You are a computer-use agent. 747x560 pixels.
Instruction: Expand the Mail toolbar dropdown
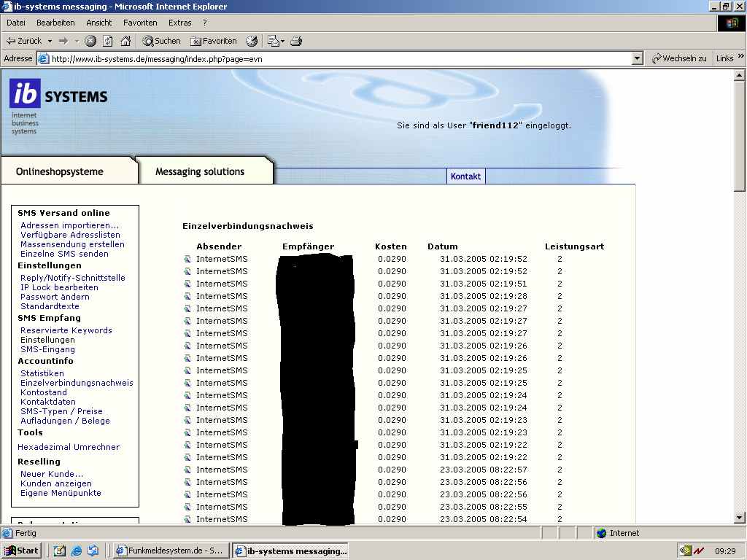282,41
